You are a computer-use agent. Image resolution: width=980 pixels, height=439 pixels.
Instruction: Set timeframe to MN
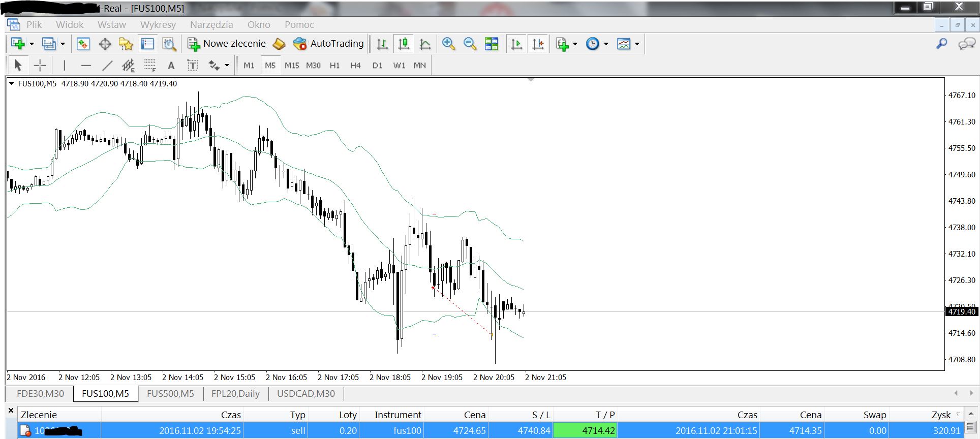coord(419,65)
